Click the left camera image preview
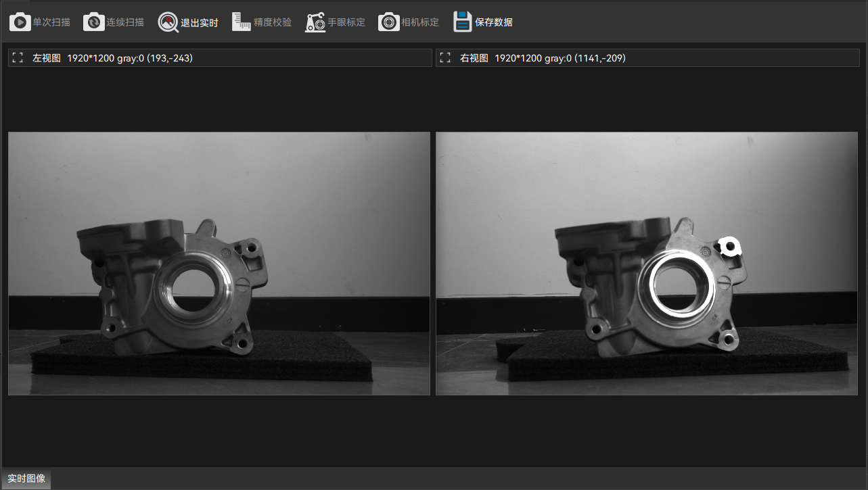 pyautogui.click(x=218, y=263)
